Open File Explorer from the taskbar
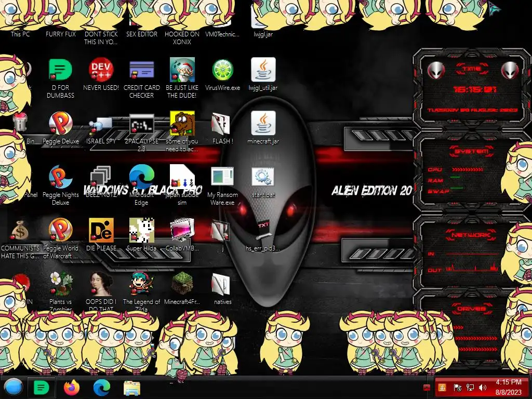 (x=132, y=388)
